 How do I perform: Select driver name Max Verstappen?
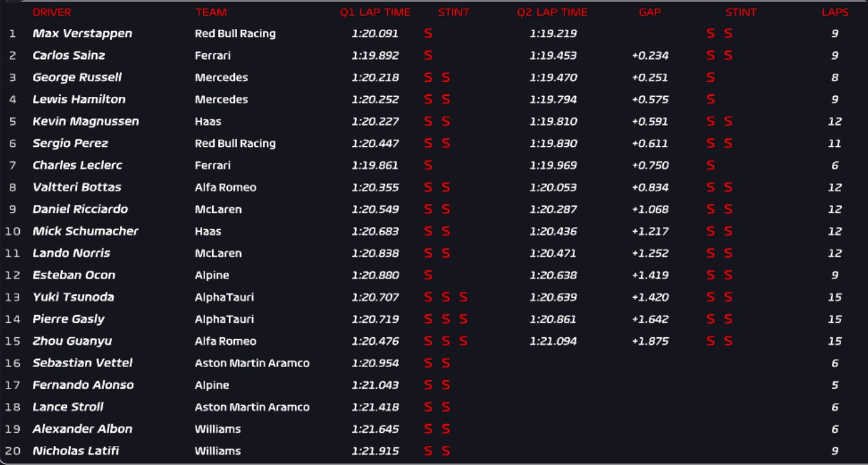point(82,34)
